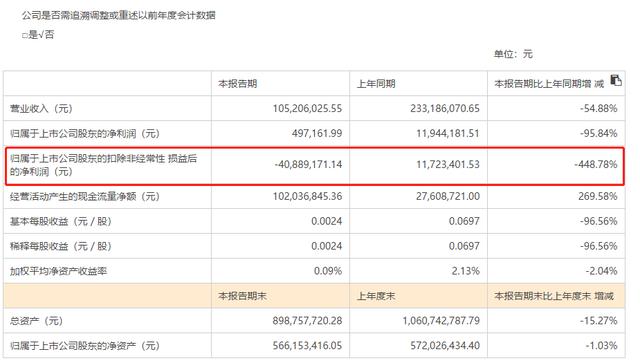The width and height of the screenshot is (640, 363).
Task: Select 营业收入 current value 105,206,025.55
Action: (307, 109)
